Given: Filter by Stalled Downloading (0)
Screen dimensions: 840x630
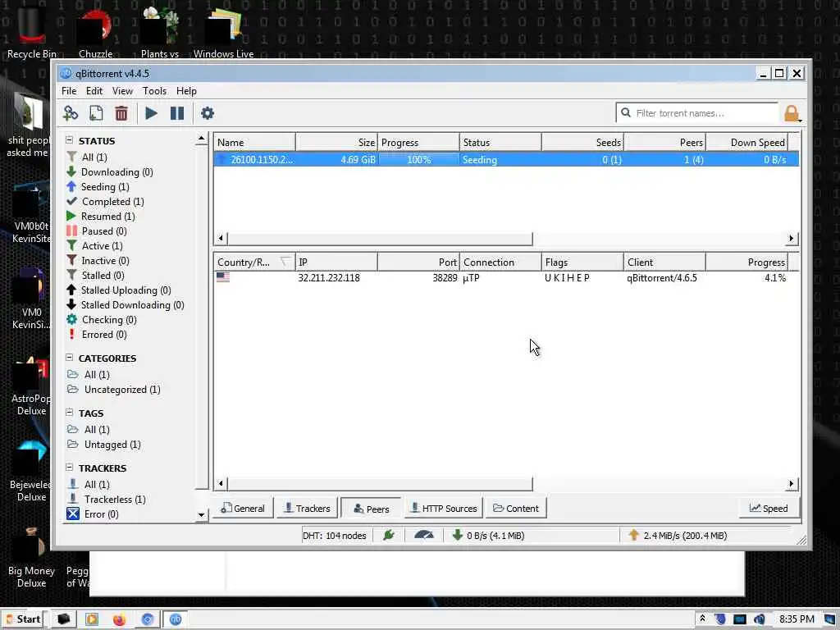Looking at the screenshot, I should coord(126,305).
